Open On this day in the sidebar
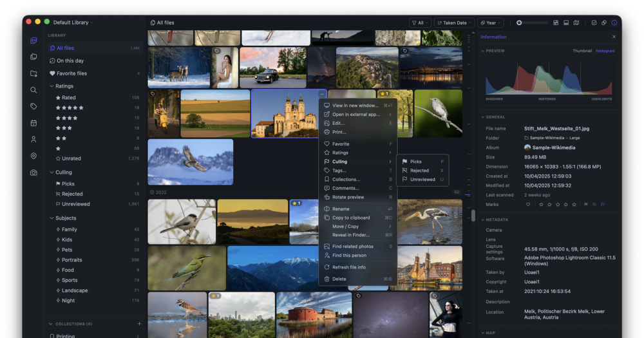The image size is (644, 338). click(95, 61)
